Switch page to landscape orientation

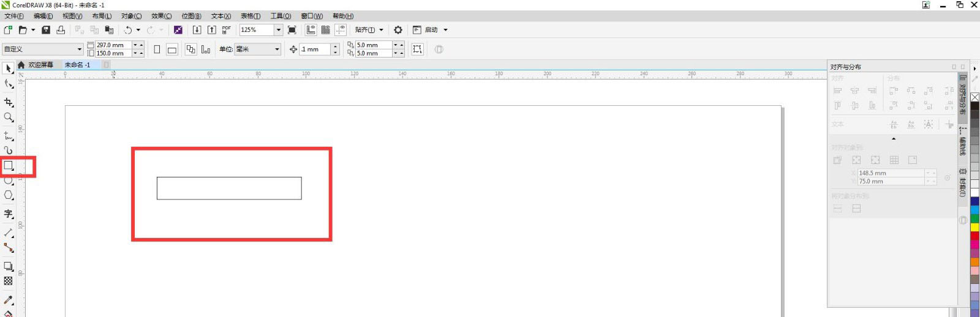[x=172, y=50]
